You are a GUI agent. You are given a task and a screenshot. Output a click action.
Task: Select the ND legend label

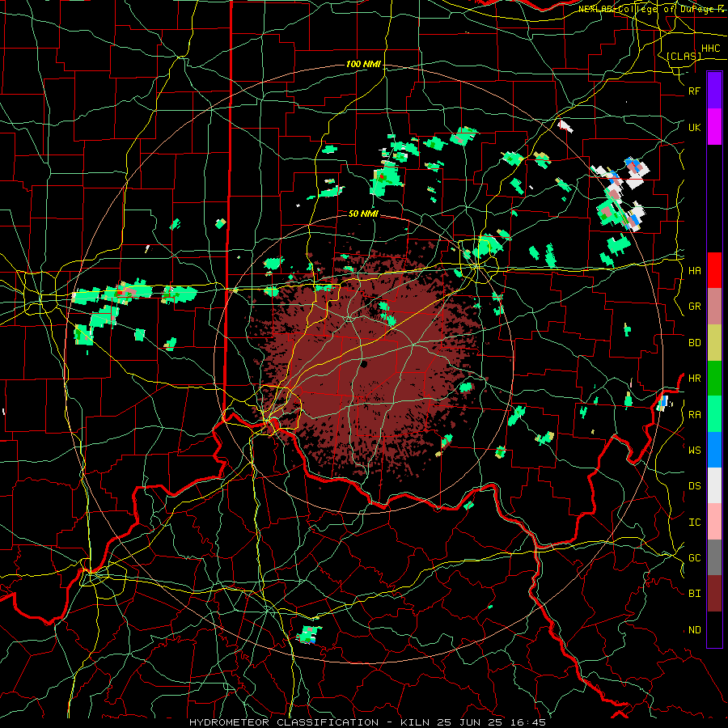point(694,629)
